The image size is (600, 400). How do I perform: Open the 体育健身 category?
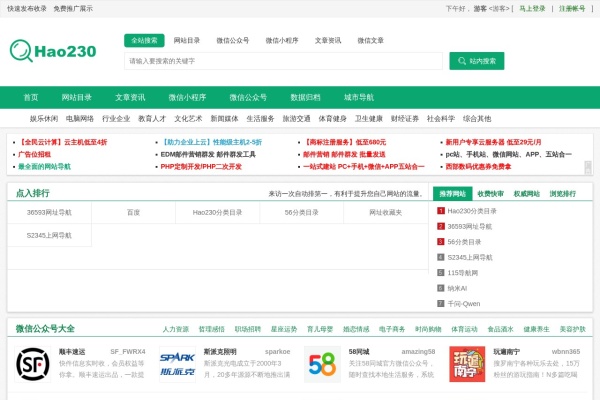point(333,119)
